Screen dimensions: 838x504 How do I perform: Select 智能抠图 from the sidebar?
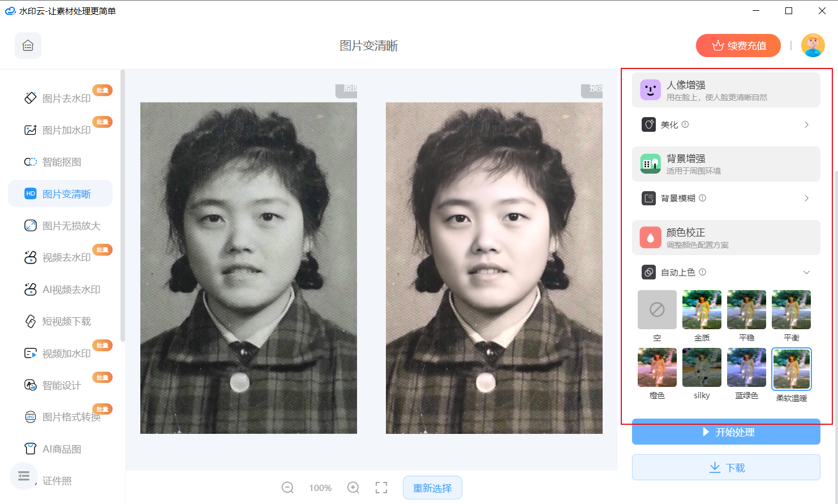click(60, 162)
